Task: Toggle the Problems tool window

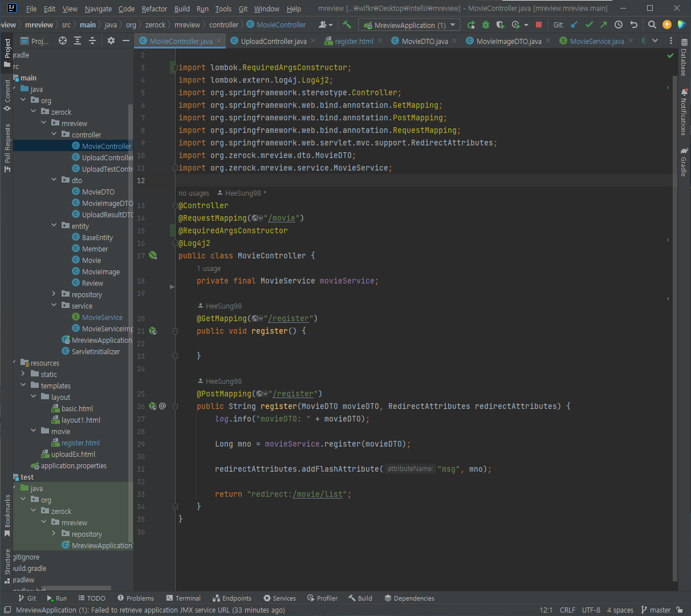Action: click(x=136, y=598)
